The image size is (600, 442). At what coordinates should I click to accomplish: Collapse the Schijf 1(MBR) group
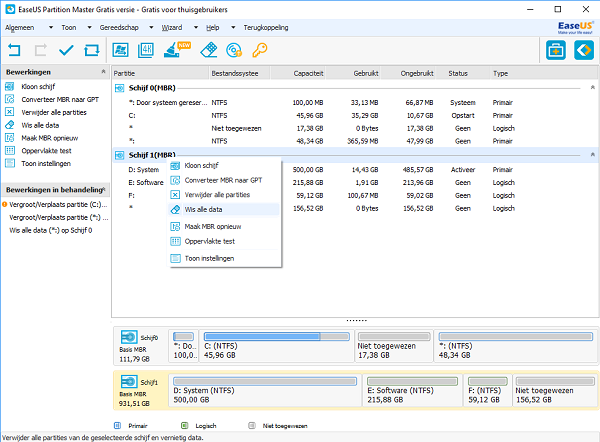click(x=593, y=155)
